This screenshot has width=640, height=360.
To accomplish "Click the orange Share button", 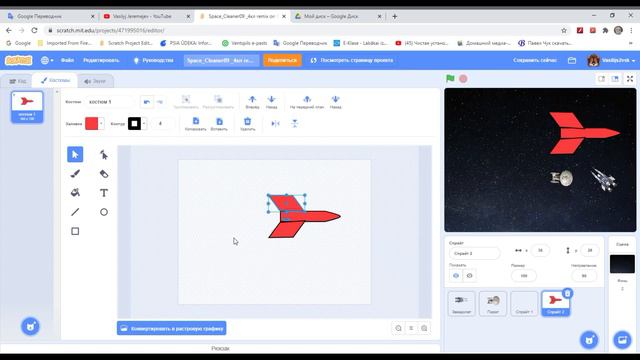I will pyautogui.click(x=282, y=60).
